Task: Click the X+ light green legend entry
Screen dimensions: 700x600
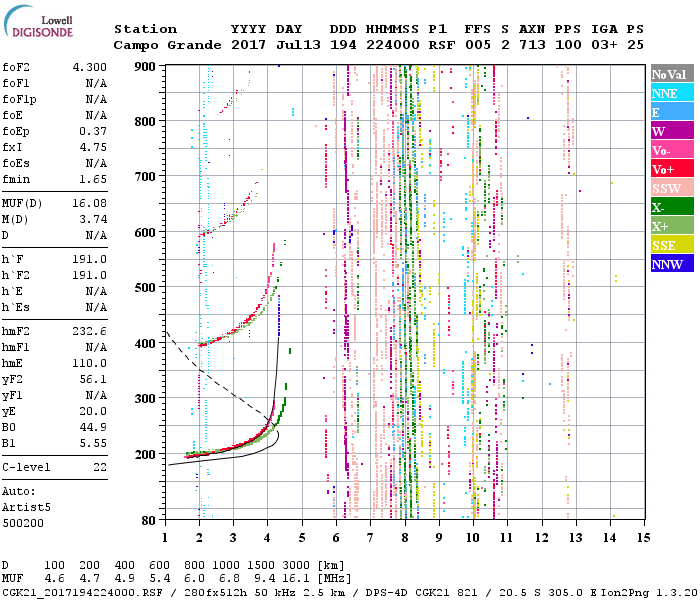Action: pos(669,227)
